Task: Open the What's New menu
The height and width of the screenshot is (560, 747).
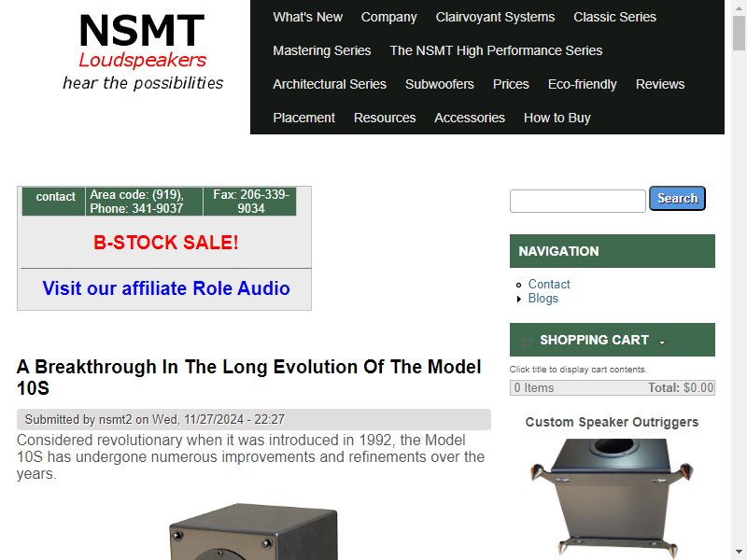Action: (308, 17)
